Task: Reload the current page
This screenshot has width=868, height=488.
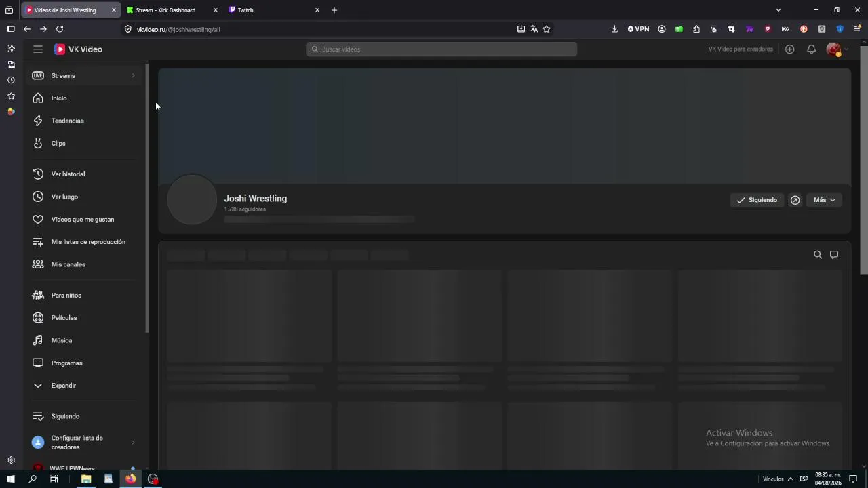Action: tap(60, 29)
